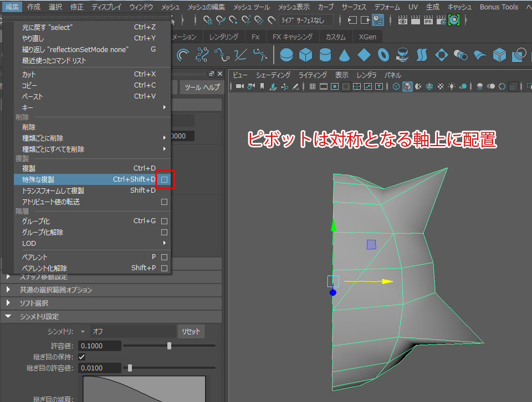Viewport: 532px width, 402px height.
Task: Close the Tool Settings panel
Action: click(x=220, y=74)
